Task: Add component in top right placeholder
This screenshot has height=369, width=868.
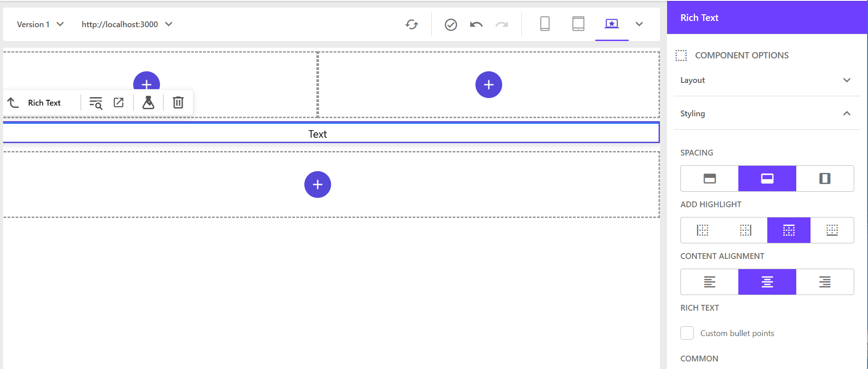Action: tap(488, 85)
